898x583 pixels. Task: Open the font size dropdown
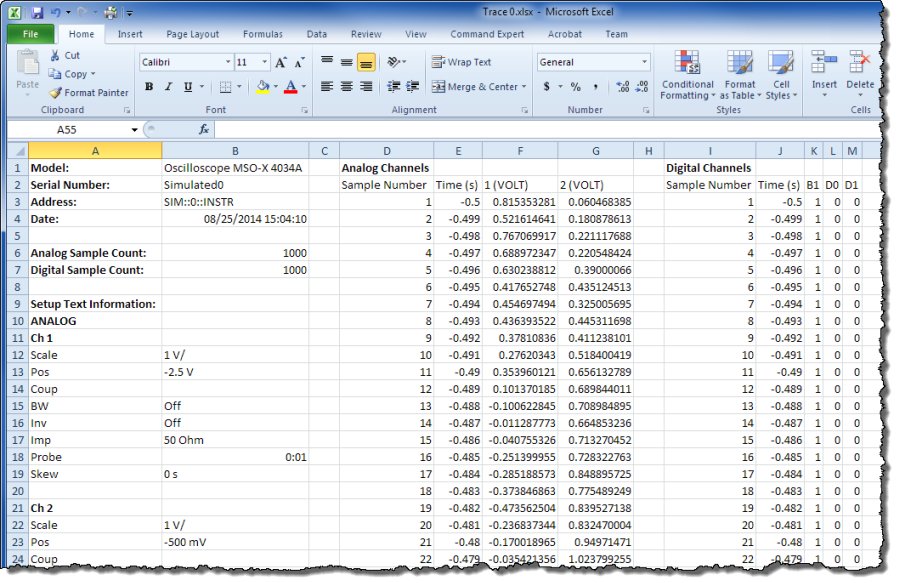tap(265, 62)
